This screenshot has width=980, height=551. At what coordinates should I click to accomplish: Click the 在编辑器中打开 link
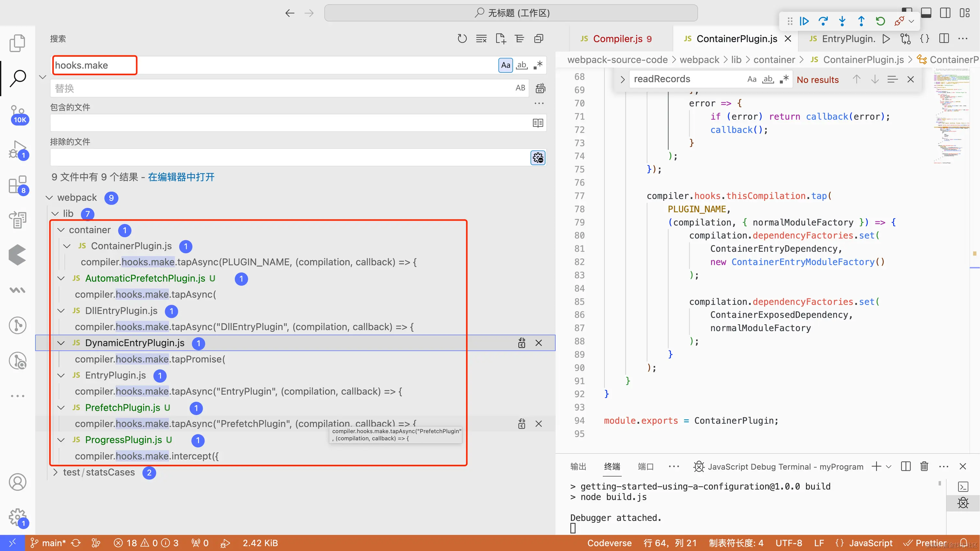point(181,177)
